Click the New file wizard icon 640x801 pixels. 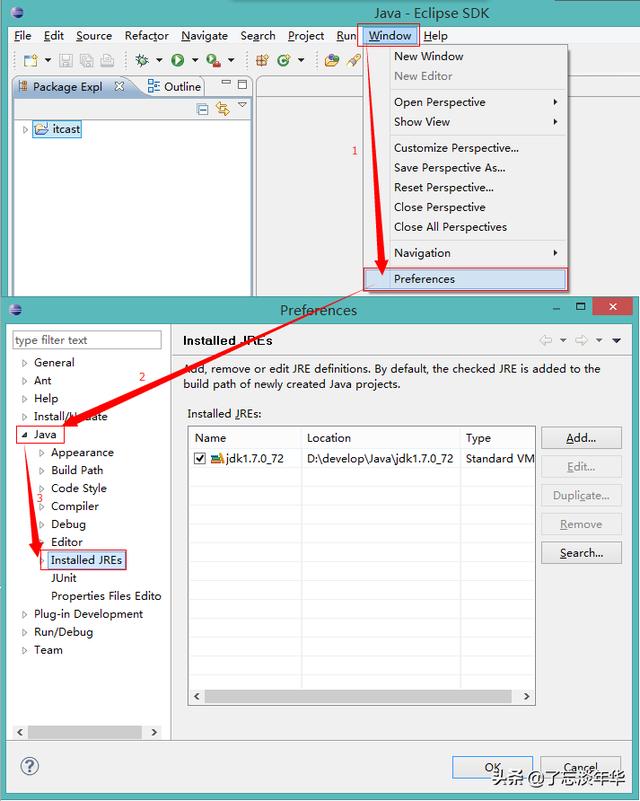click(31, 60)
